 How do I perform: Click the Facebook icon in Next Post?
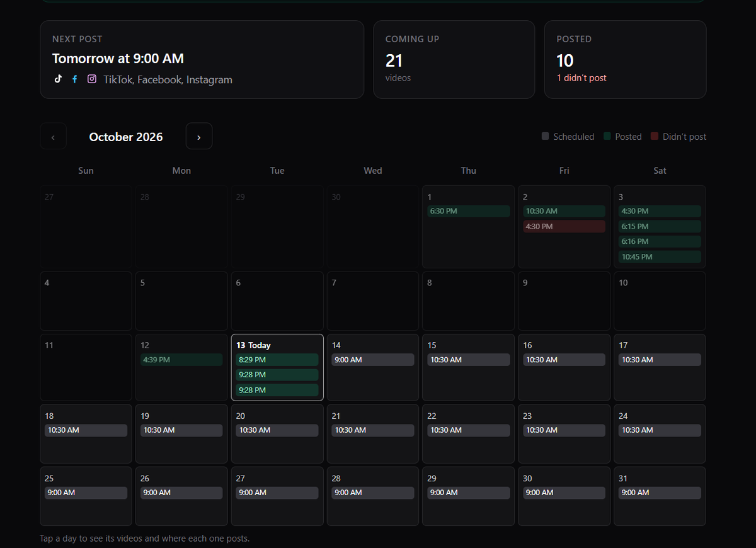pyautogui.click(x=75, y=79)
